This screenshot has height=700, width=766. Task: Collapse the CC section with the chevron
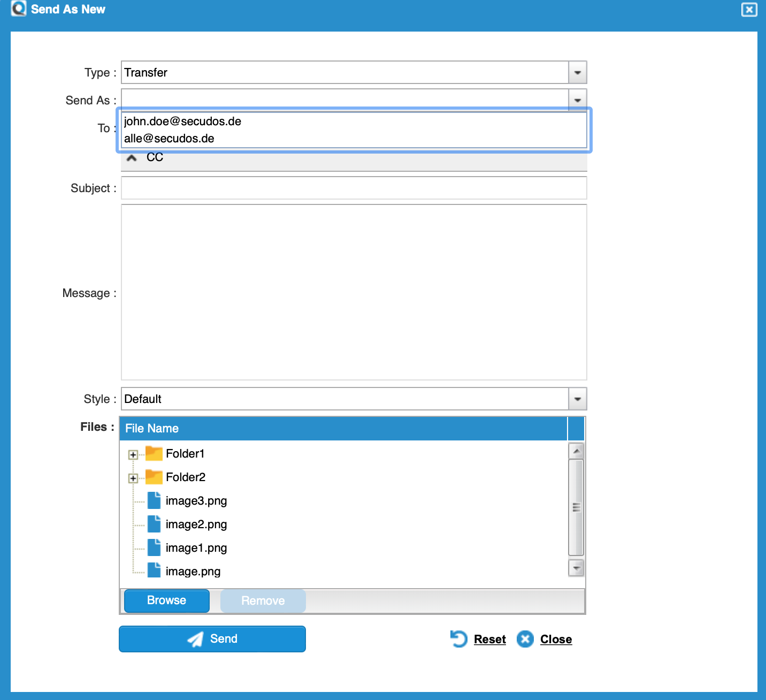tap(132, 157)
